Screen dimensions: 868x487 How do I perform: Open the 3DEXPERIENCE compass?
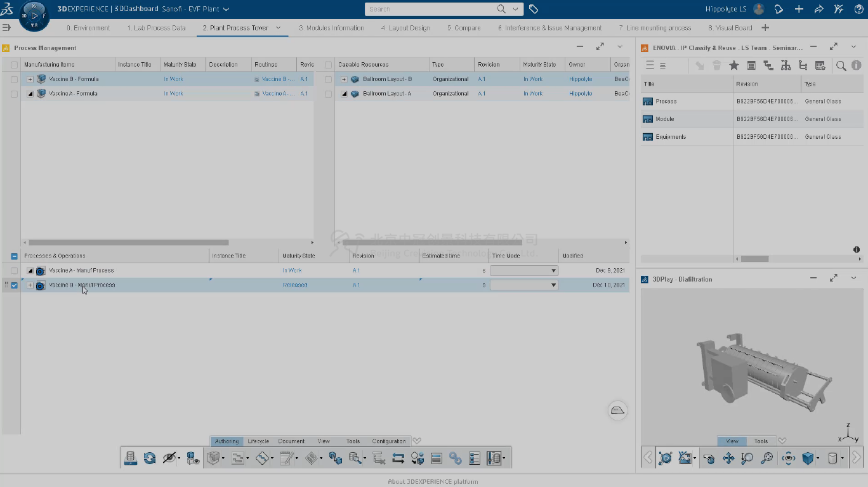(x=34, y=15)
